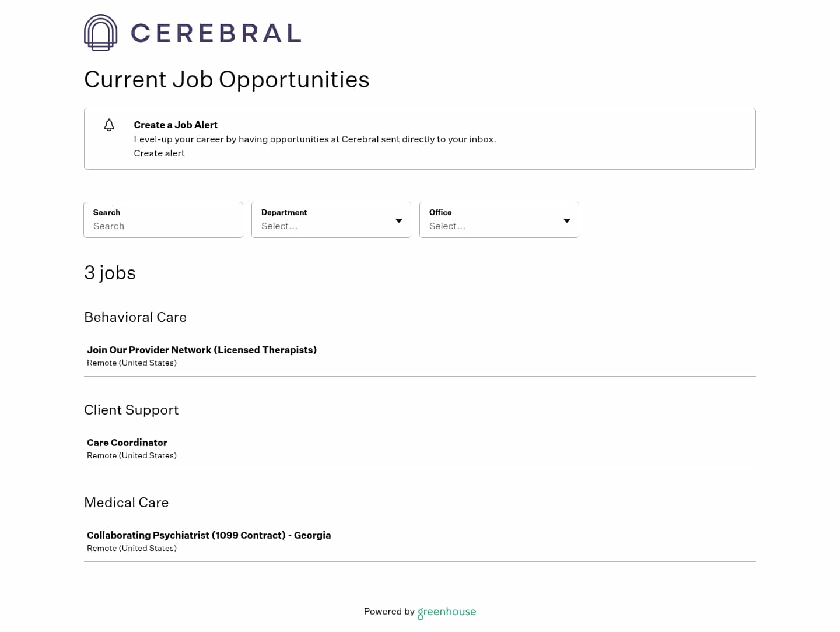Click the 3 jobs count text
Viewport: 840px width, 632px height.
(110, 273)
